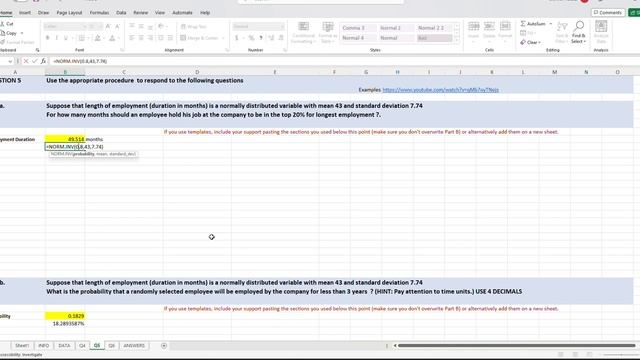Align text left
This screenshot has height=360, width=640.
point(132,38)
